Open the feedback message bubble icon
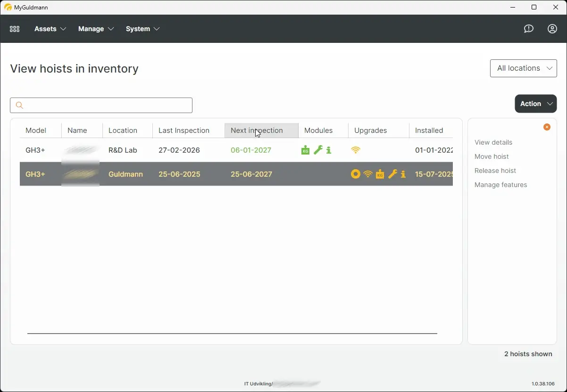Screen dimensions: 567x392 click(x=528, y=29)
